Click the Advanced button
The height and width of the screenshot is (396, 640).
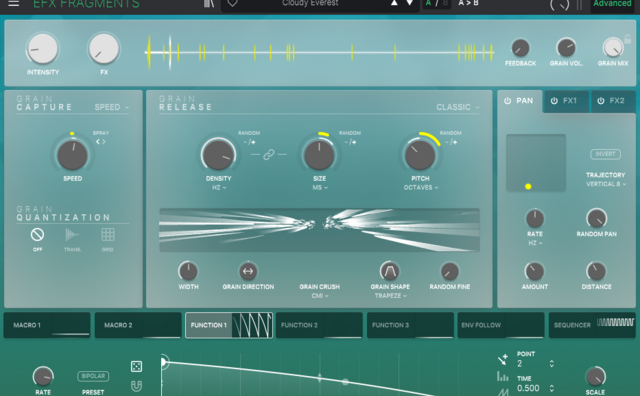[x=612, y=4]
